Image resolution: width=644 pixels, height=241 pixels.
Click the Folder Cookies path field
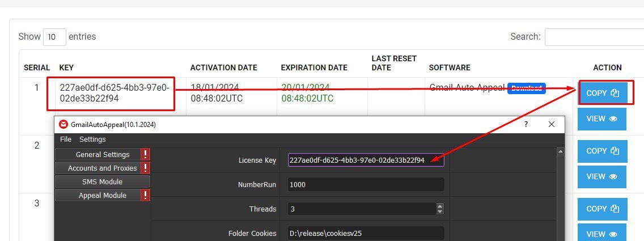pyautogui.click(x=366, y=233)
